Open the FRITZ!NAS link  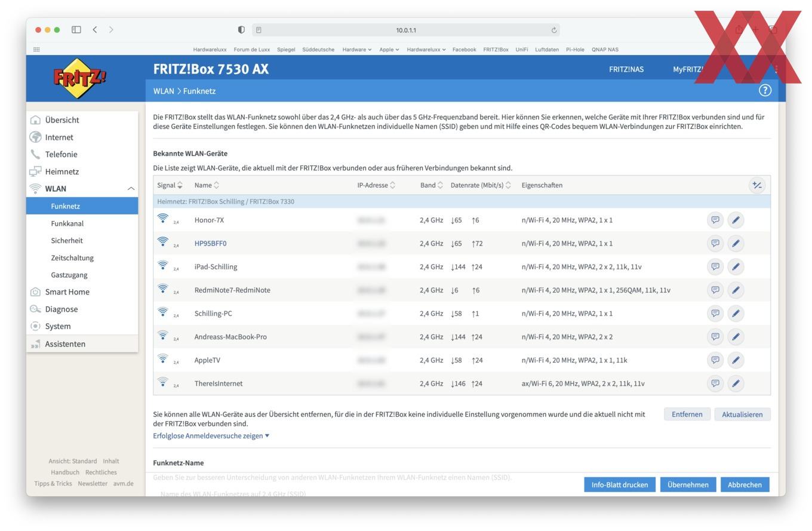click(x=626, y=69)
